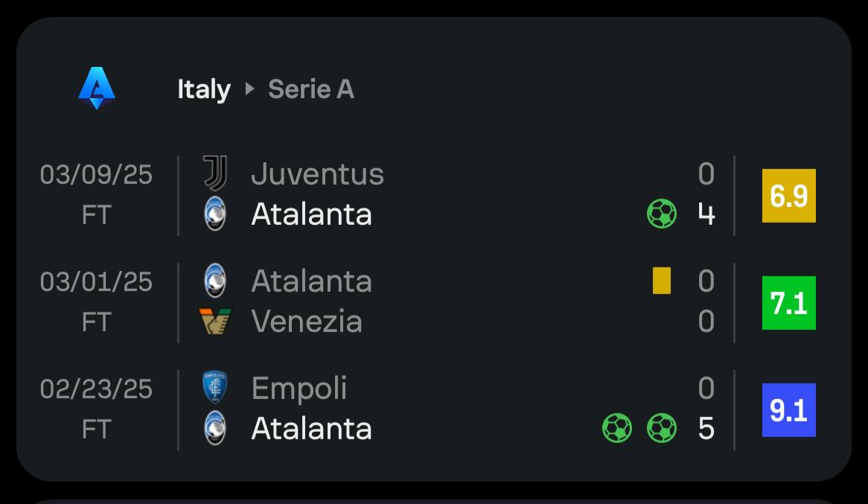Select the green 7.1 rating badge
868x504 pixels.
coord(789,303)
